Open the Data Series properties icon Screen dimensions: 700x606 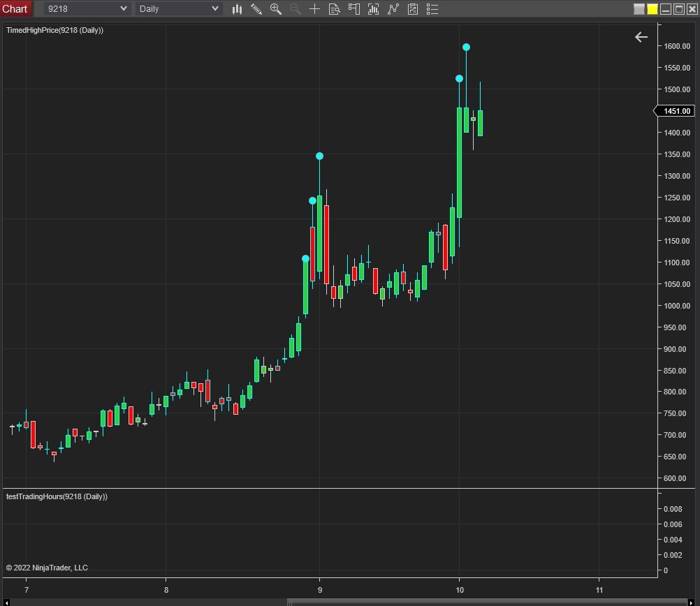click(x=412, y=9)
